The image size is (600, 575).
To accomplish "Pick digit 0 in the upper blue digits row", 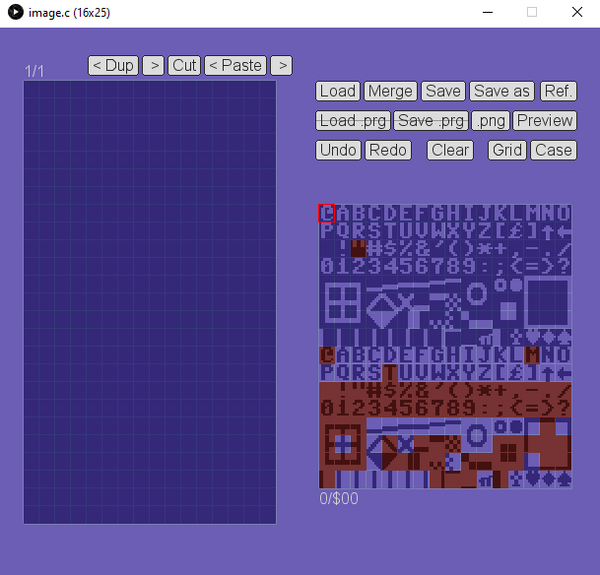I will [x=326, y=266].
